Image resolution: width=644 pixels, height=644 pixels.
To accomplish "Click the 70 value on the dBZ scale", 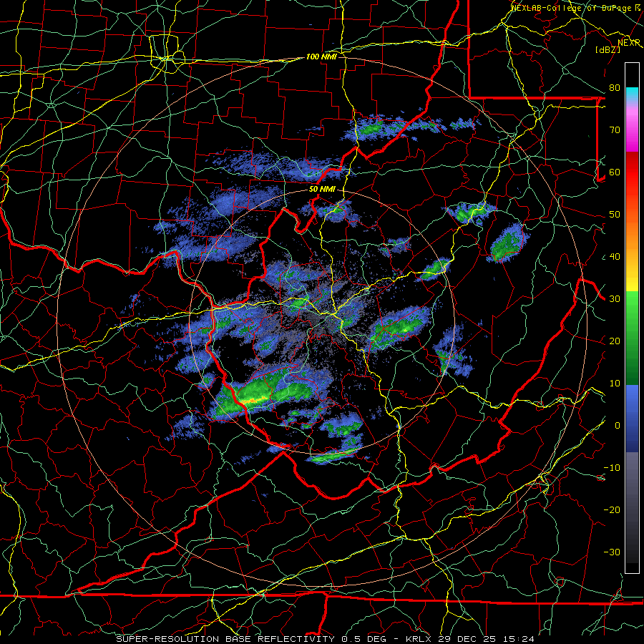I will point(615,130).
